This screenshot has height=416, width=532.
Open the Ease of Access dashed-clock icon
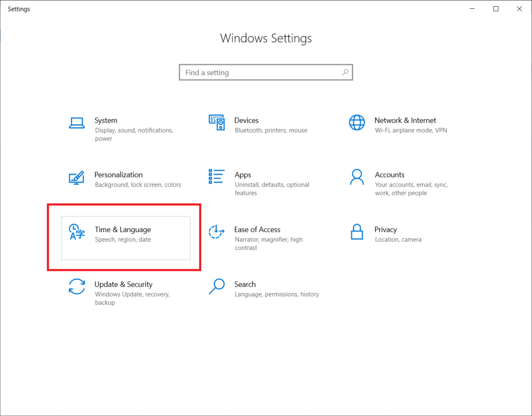(217, 231)
